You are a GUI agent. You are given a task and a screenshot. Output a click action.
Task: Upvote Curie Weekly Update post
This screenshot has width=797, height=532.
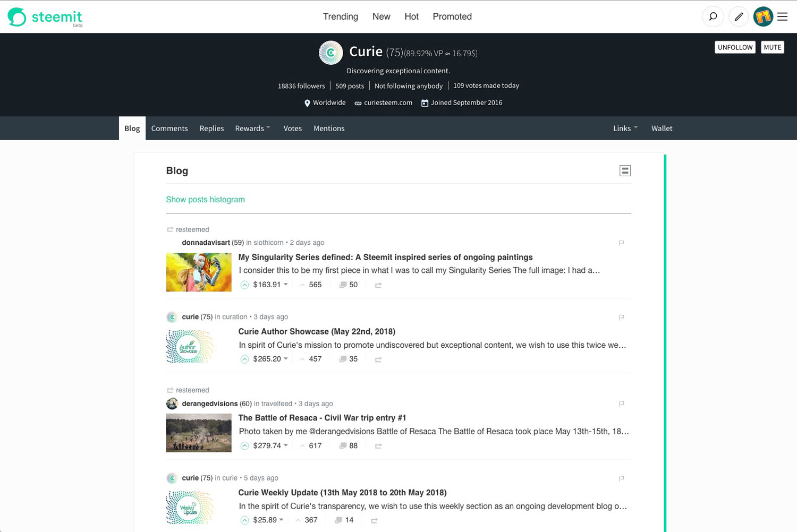click(244, 520)
